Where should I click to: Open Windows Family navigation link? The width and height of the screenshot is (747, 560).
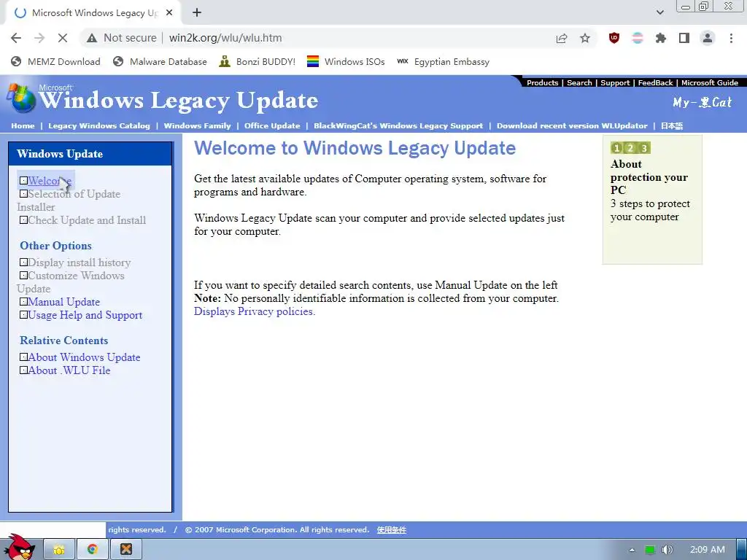[x=197, y=125]
